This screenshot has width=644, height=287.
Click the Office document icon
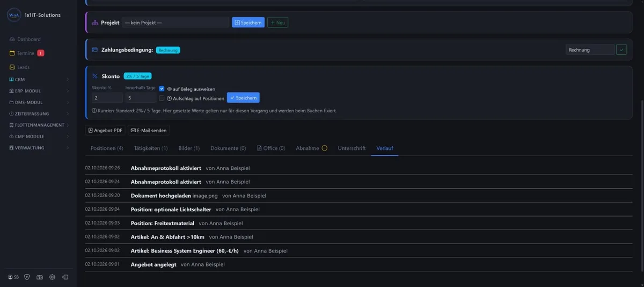tap(259, 148)
